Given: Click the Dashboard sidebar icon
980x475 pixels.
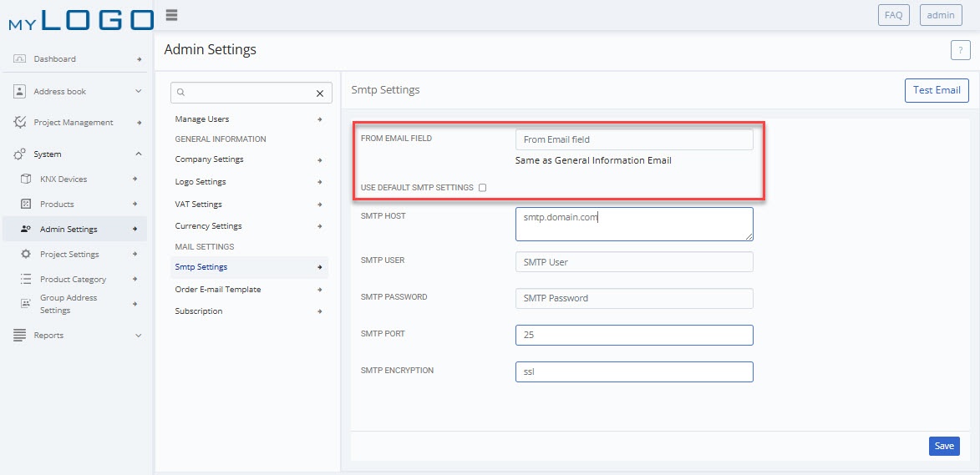Looking at the screenshot, I should click(19, 58).
